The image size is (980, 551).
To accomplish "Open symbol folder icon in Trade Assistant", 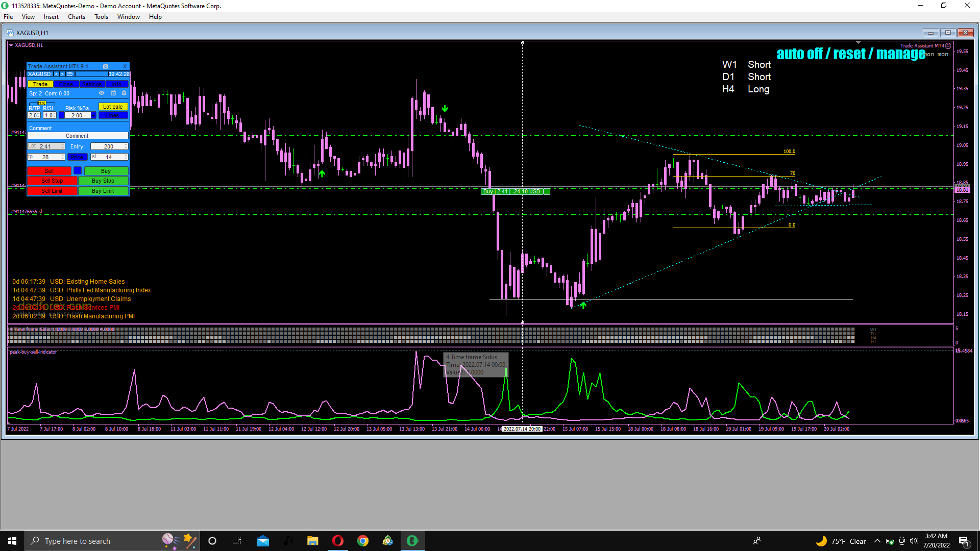I will [70, 74].
